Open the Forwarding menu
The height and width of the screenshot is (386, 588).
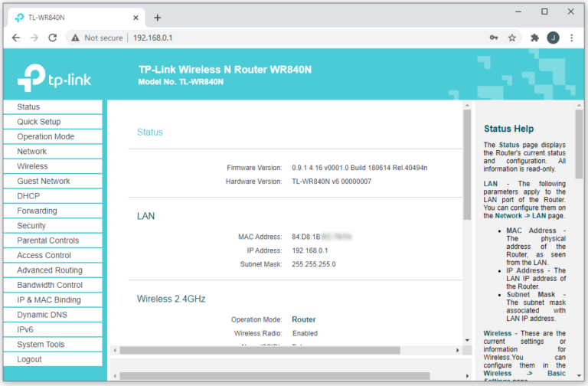tap(53, 211)
